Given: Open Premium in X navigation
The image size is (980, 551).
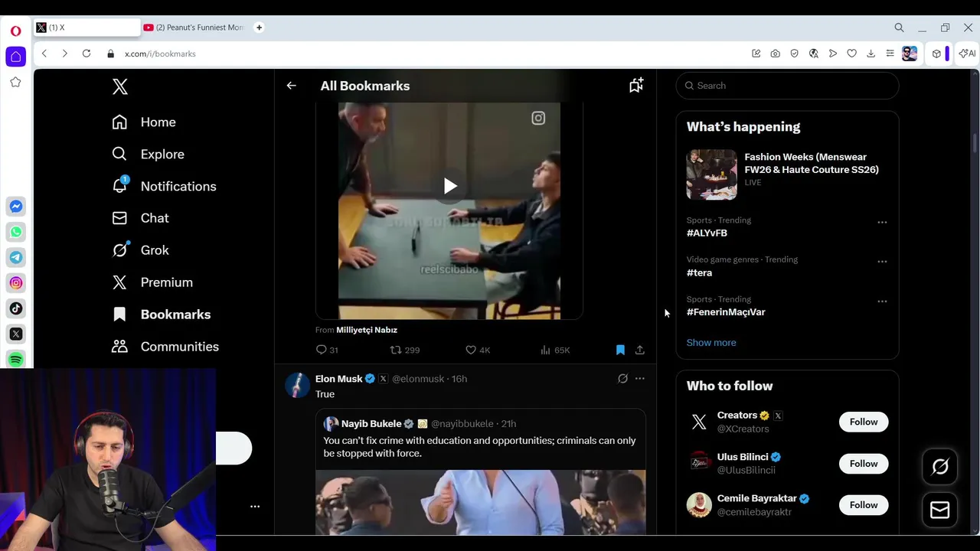Looking at the screenshot, I should (x=152, y=282).
